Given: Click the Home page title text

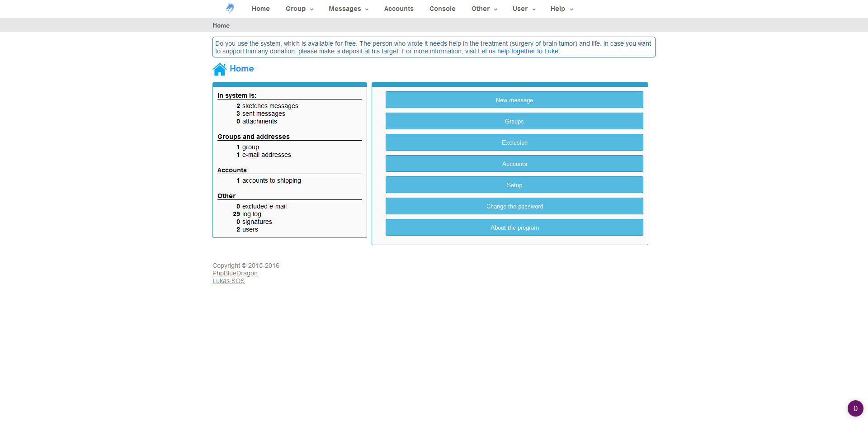Looking at the screenshot, I should 242,68.
